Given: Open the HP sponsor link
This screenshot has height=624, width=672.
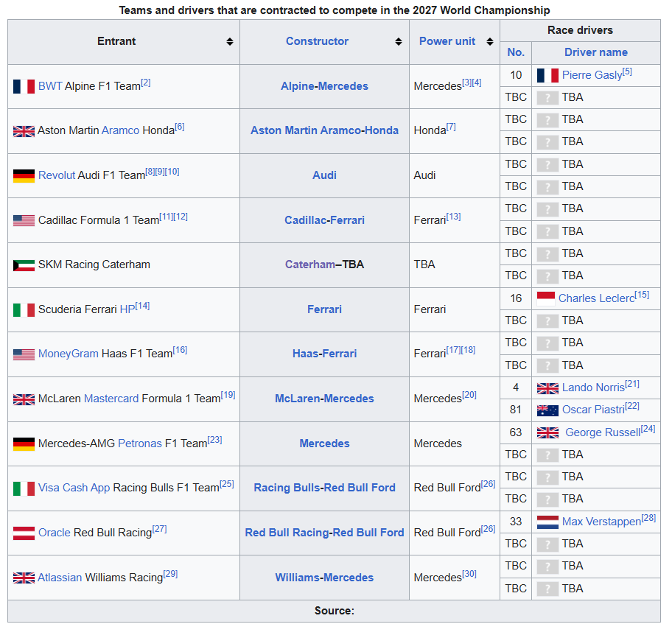Looking at the screenshot, I should click(x=127, y=309).
